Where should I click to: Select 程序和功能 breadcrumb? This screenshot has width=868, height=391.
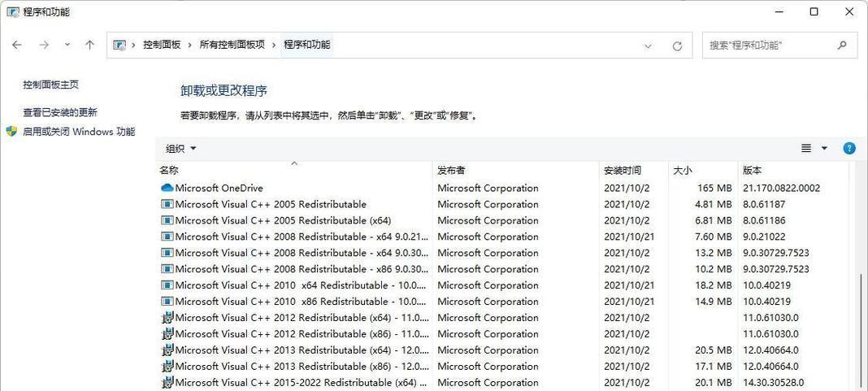(x=307, y=45)
